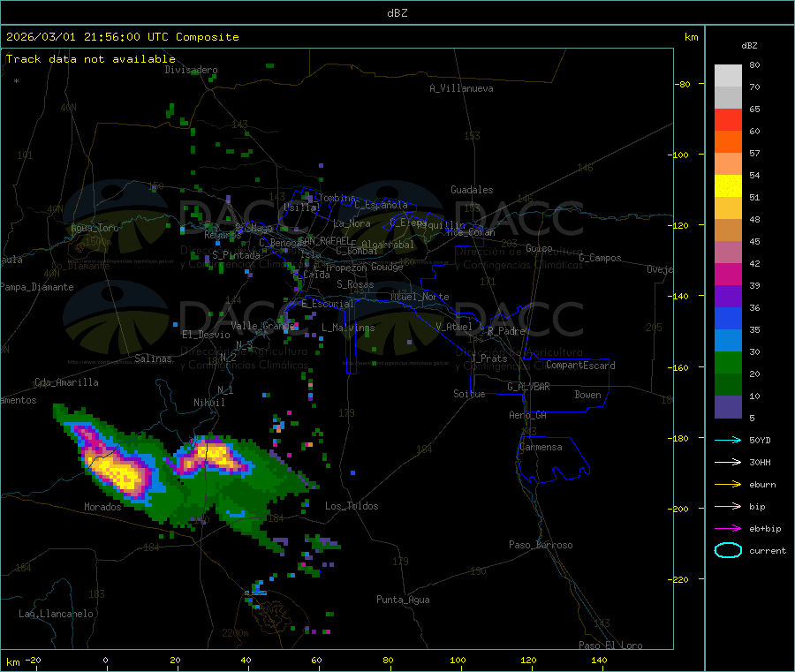Image resolution: width=795 pixels, height=672 pixels.
Task: Click the 'El_Desvio' location label
Action: pyautogui.click(x=207, y=335)
